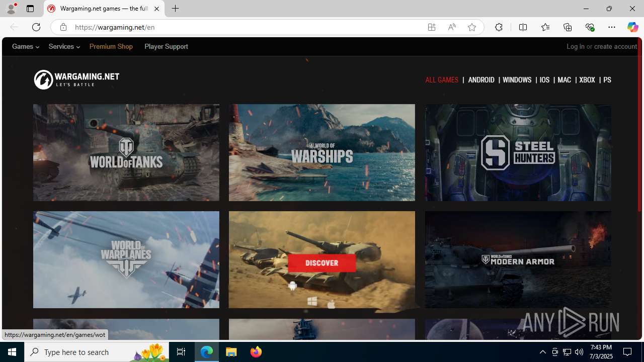Close the Wargaming.net browser tab
The height and width of the screenshot is (362, 644).
click(156, 9)
